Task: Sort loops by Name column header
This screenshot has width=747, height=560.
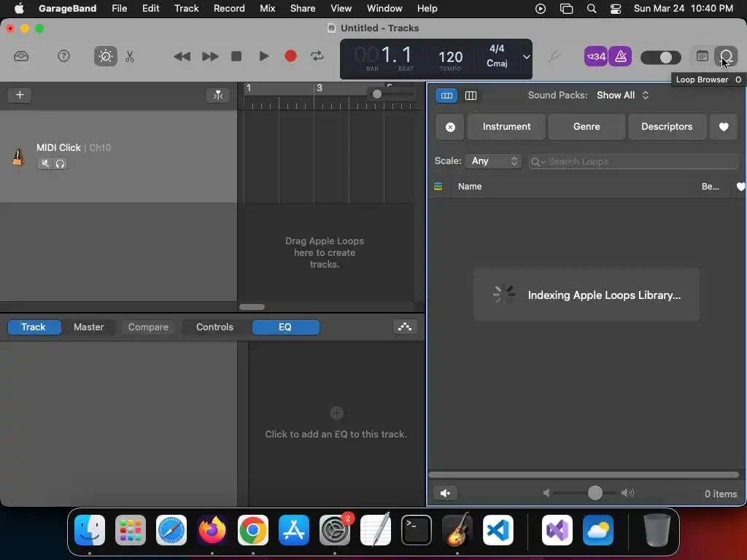Action: click(470, 187)
